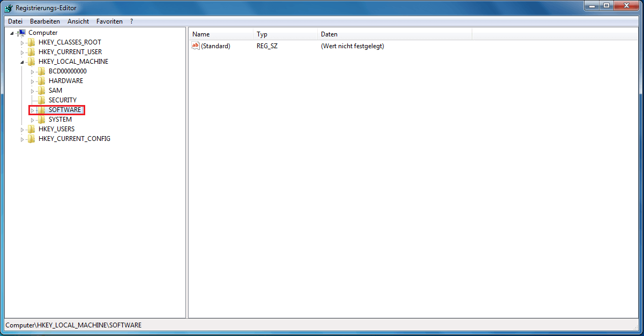Click the HKEY_CURRENT_CONFIG folder icon
This screenshot has height=336, width=644.
(32, 139)
